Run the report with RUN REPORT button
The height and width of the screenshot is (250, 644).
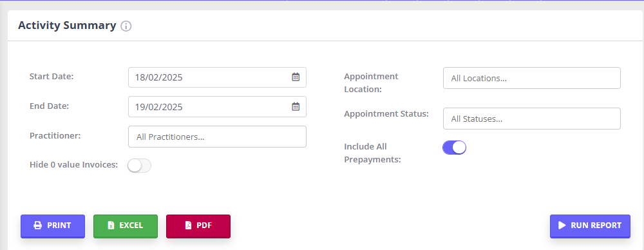(590, 226)
